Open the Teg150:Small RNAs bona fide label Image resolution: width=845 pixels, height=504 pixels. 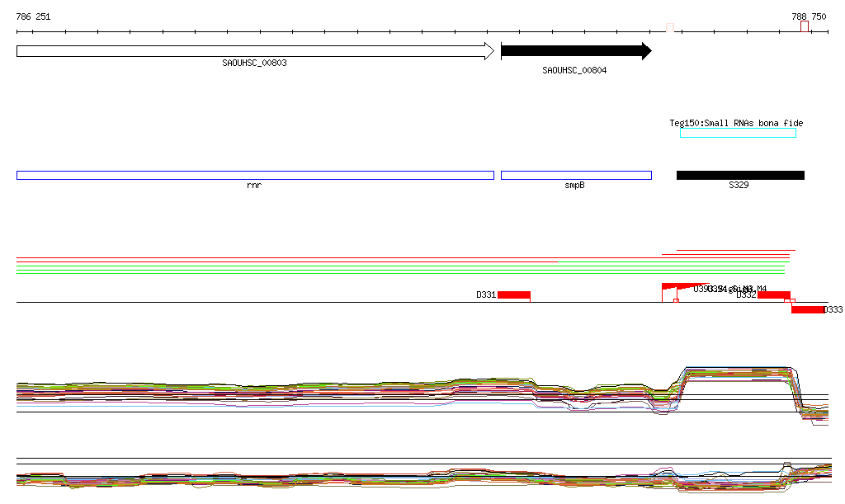coord(735,123)
